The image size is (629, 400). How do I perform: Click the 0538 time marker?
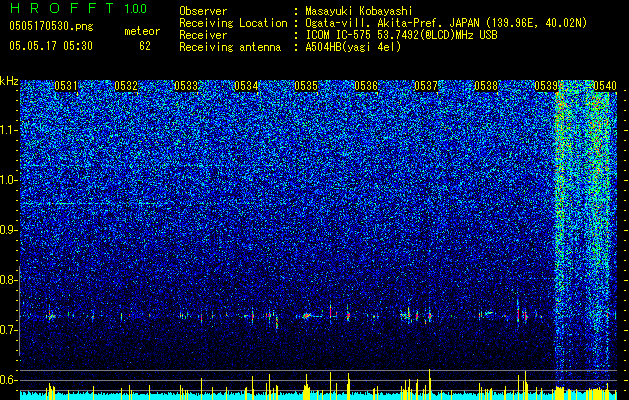pos(486,86)
